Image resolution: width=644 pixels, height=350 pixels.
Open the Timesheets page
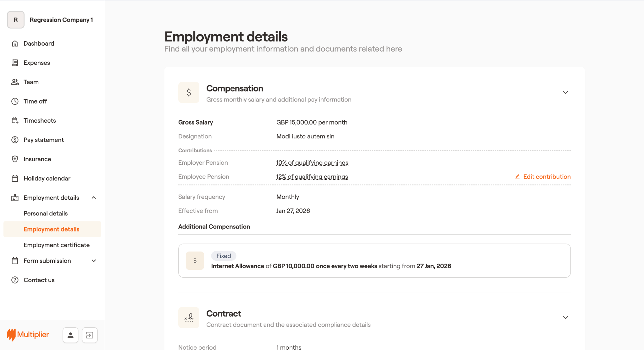click(40, 120)
